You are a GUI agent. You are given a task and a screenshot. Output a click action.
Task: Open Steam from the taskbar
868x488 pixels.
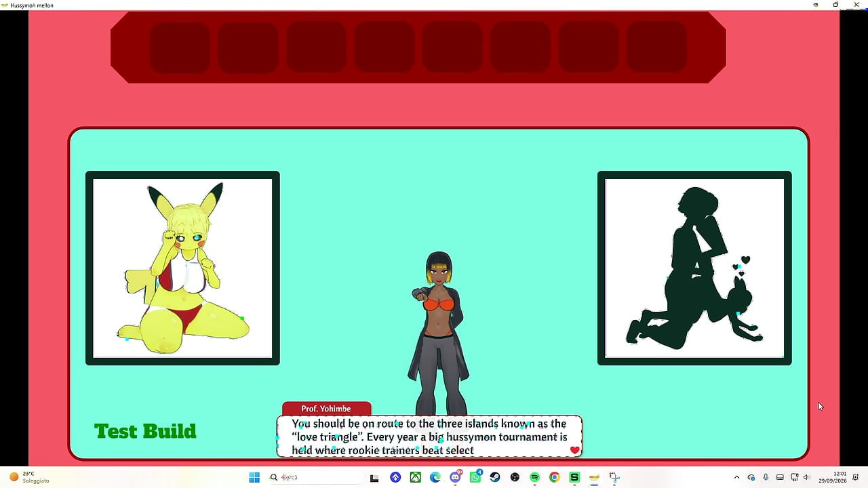tap(495, 477)
